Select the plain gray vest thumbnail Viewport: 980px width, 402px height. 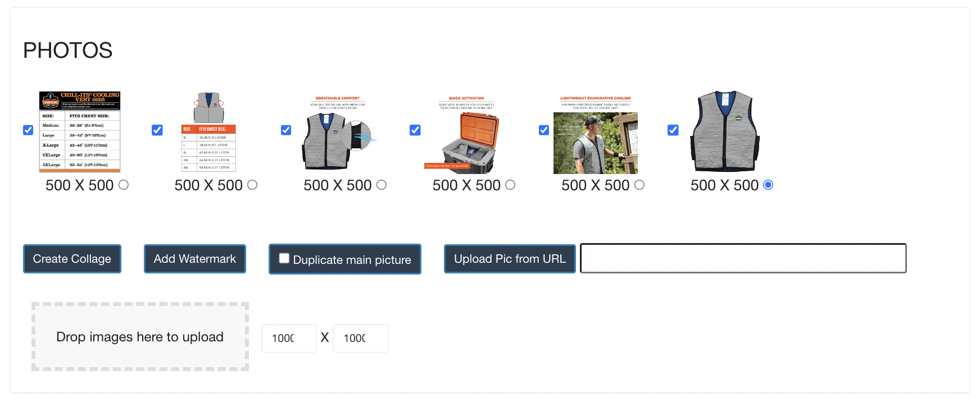click(x=724, y=131)
